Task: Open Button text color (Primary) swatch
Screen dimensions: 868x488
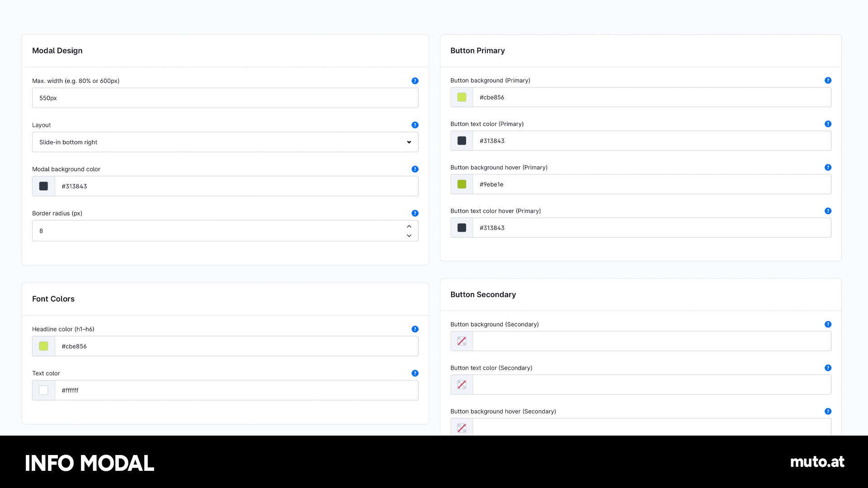Action: tap(462, 141)
